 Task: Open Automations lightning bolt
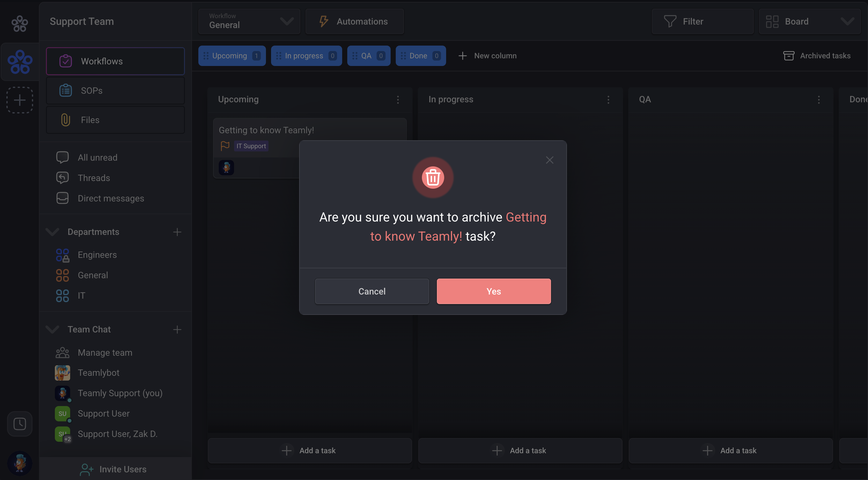point(323,21)
